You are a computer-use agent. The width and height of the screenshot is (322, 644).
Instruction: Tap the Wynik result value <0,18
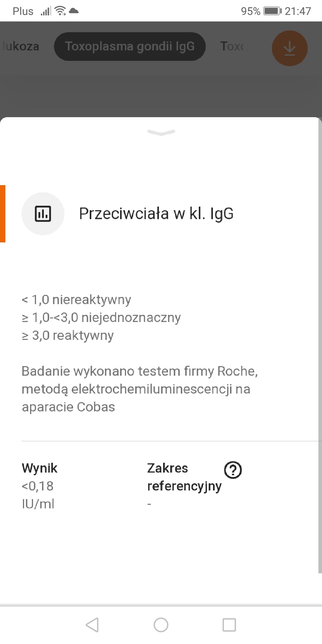click(x=38, y=486)
